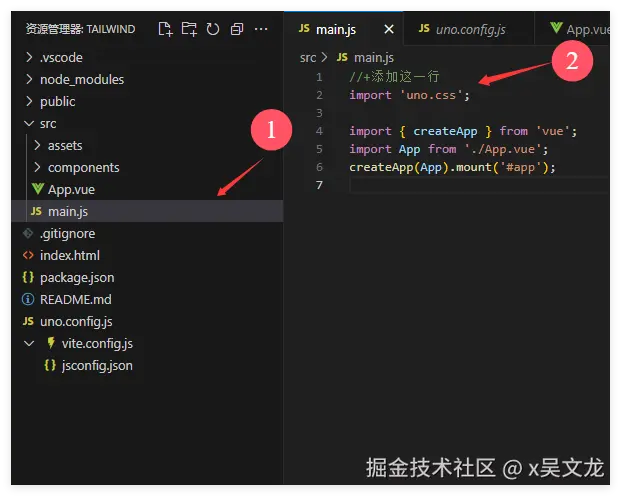Click the JS icon beside uno.config.js in tree
621x496 pixels.
(x=28, y=321)
